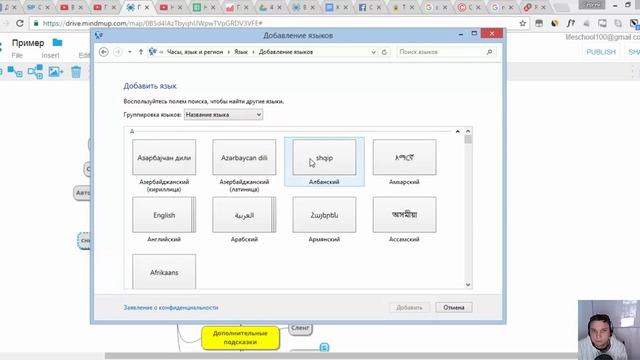Click scrollbar down arrow in language list
The image size is (640, 360).
click(468, 285)
